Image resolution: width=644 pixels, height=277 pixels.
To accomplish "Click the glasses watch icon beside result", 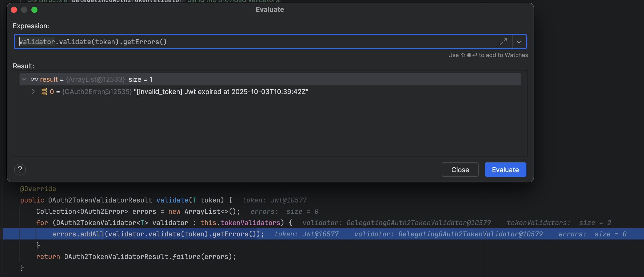I will [34, 79].
